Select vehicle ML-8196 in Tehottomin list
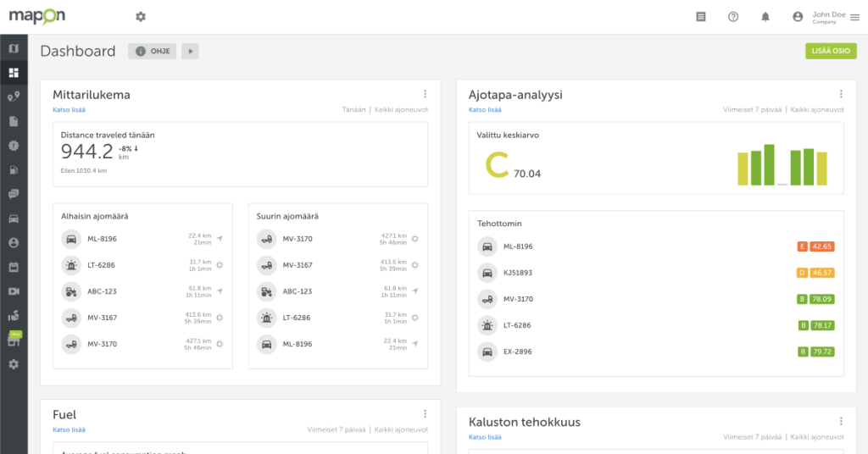Screen dimensions: 868x454 tap(517, 246)
